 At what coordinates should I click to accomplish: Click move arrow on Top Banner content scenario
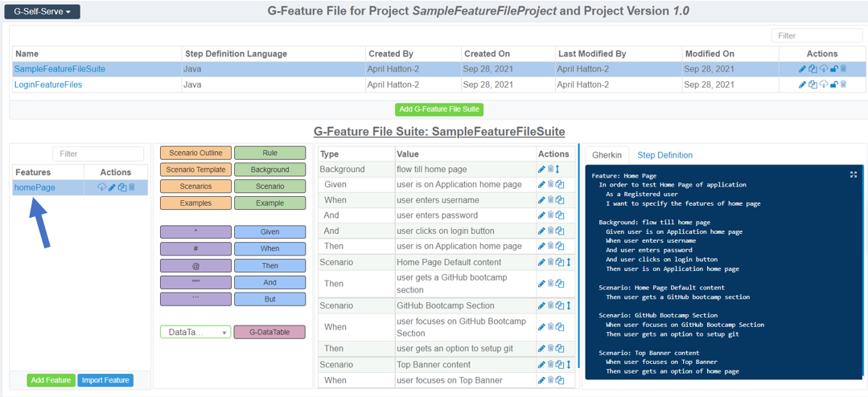click(569, 365)
